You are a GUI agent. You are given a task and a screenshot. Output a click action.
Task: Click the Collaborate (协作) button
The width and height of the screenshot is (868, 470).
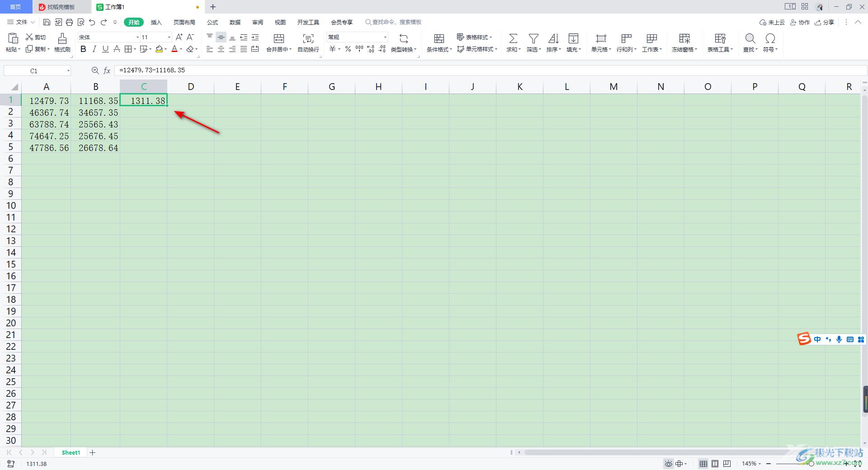[800, 22]
